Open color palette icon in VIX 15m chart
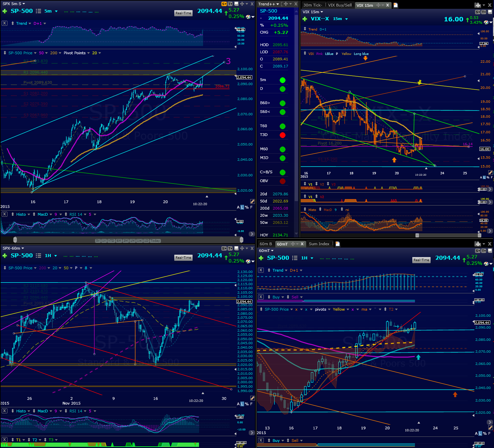494x448 pixels. coord(487,22)
